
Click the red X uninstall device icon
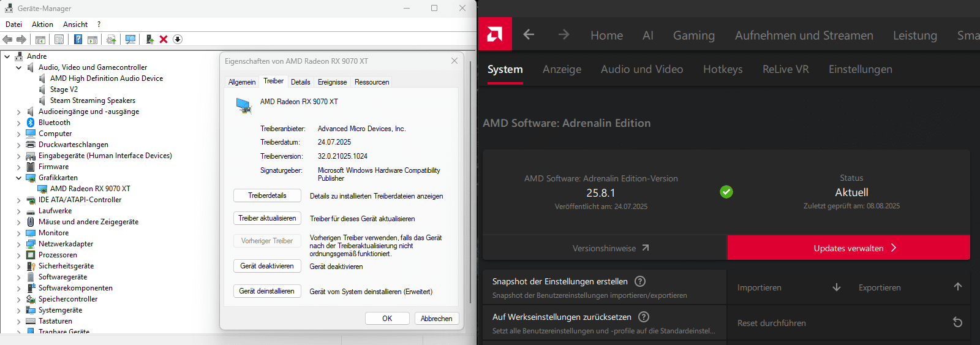[x=164, y=39]
